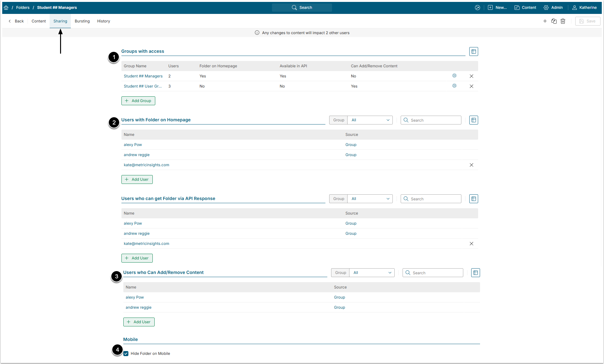The width and height of the screenshot is (604, 364).
Task: Click the Add Group button
Action: tap(138, 101)
